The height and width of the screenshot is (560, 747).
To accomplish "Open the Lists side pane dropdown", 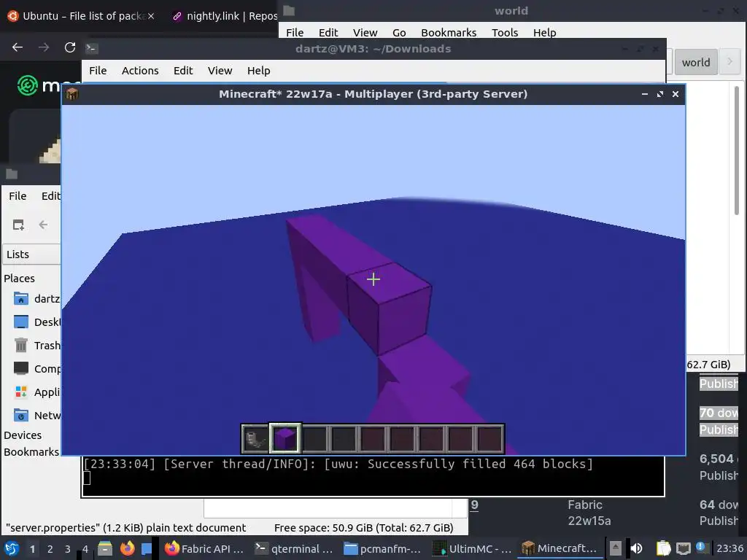I will (31, 254).
